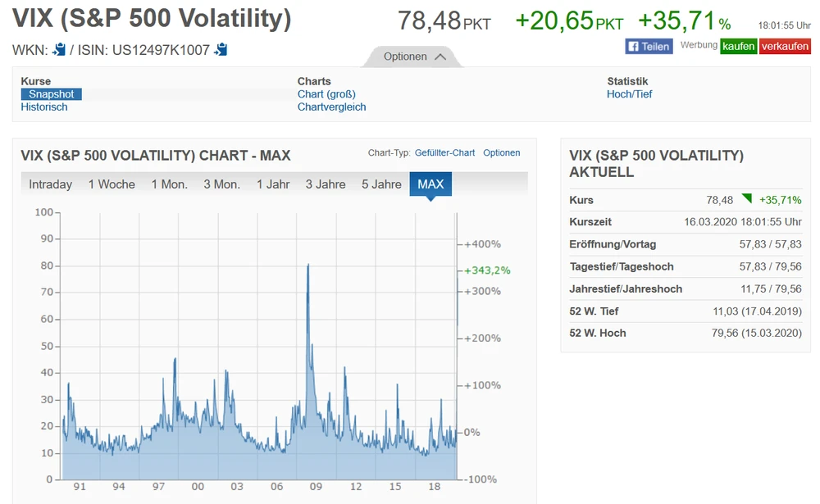This screenshot has height=504, width=820.
Task: Copy the ISIN US12497K1007 via its icon
Action: point(221,50)
